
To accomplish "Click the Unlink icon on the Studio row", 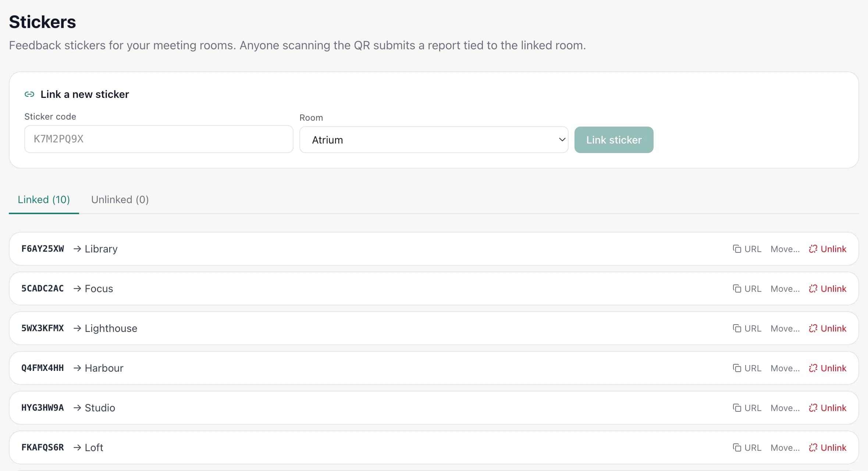I will tap(813, 408).
